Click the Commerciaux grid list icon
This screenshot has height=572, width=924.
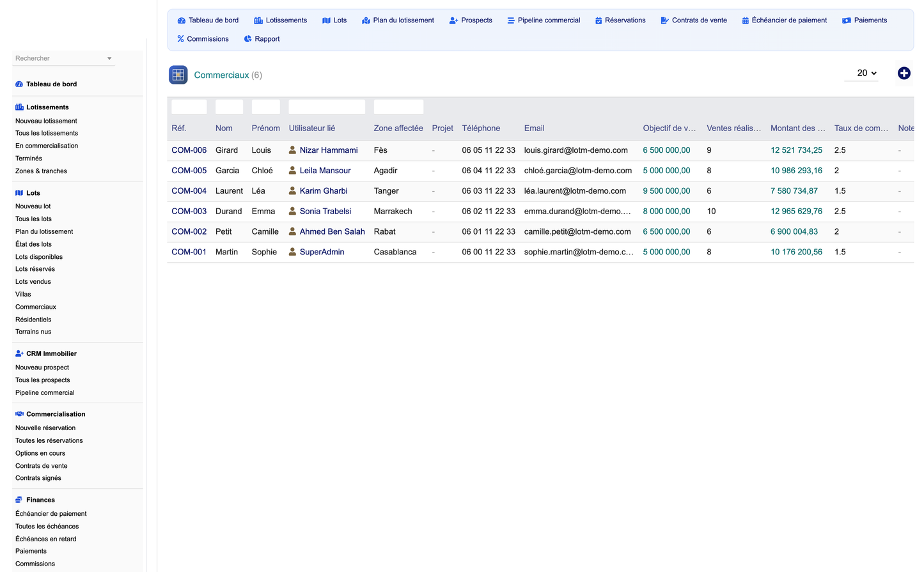click(x=178, y=75)
